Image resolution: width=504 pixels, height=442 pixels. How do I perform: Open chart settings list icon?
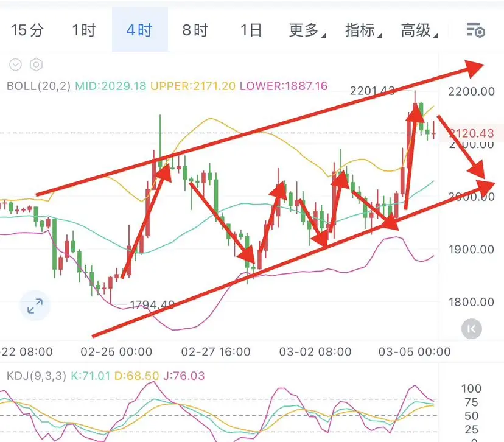[475, 30]
